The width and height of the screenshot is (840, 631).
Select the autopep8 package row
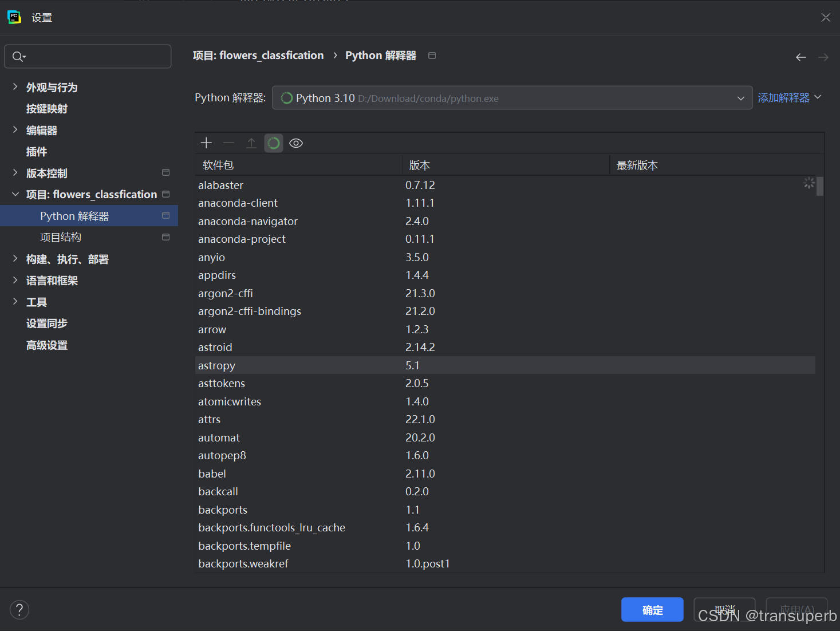[x=505, y=455]
